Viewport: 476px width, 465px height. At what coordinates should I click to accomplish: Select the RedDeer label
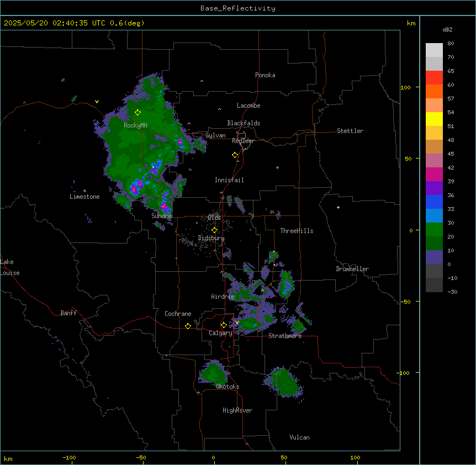click(x=243, y=141)
